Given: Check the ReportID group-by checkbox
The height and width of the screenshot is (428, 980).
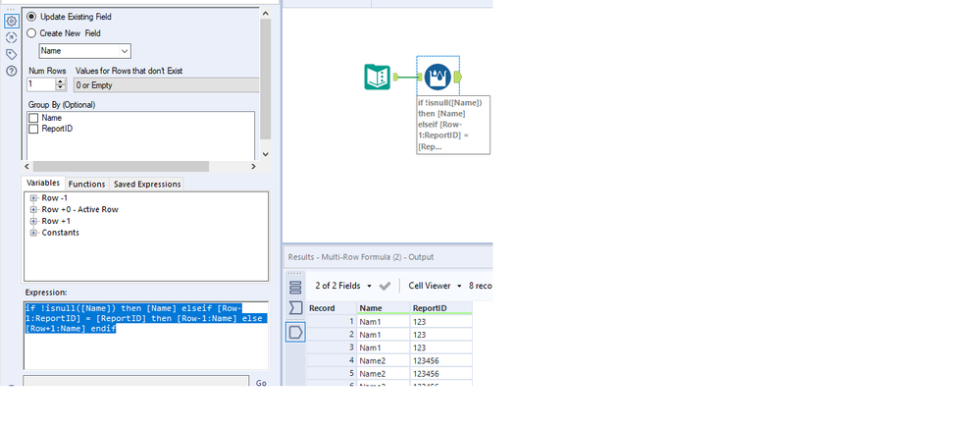Looking at the screenshot, I should tap(33, 129).
